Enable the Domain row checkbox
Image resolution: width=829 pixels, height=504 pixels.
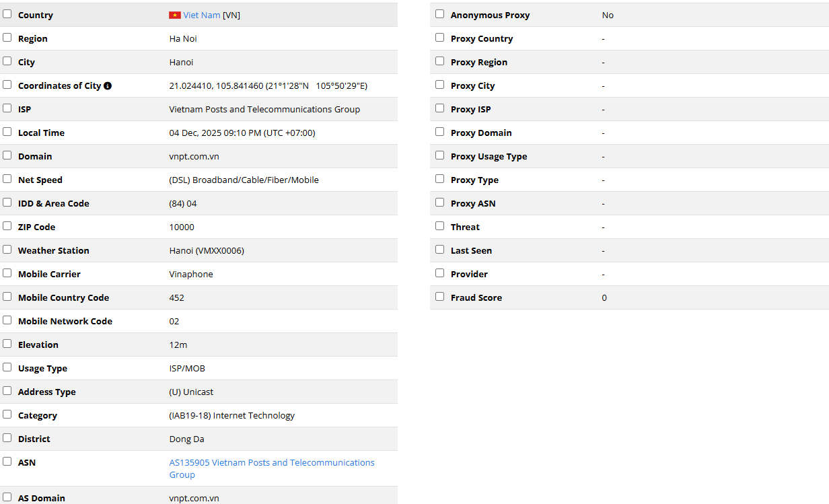tap(7, 155)
